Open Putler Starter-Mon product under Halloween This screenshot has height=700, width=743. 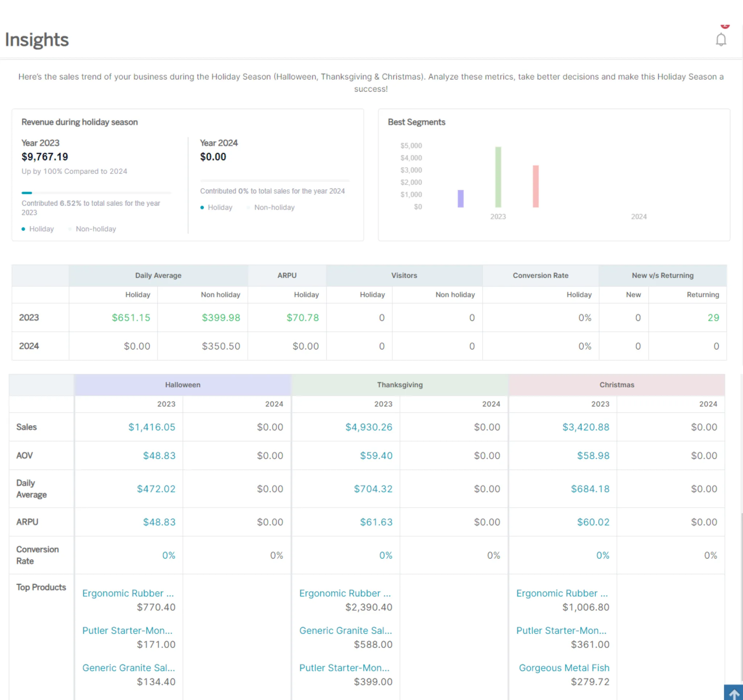coord(127,630)
